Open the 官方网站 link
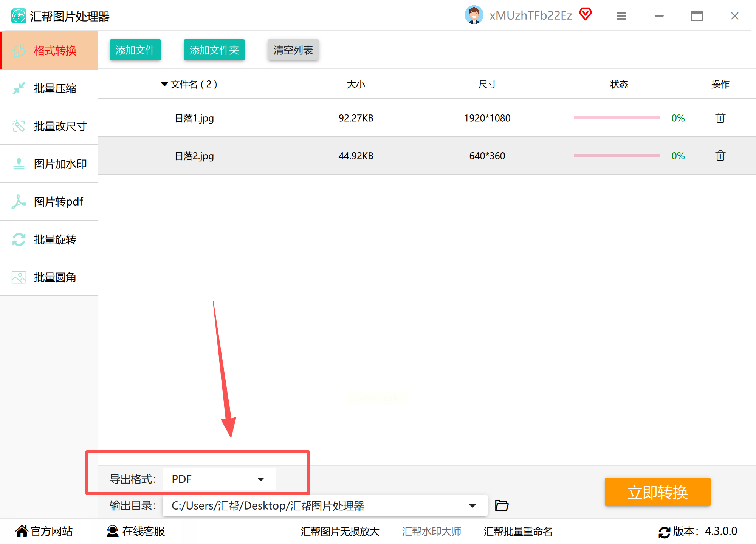Screen dimensions: 756x544 click(x=44, y=531)
